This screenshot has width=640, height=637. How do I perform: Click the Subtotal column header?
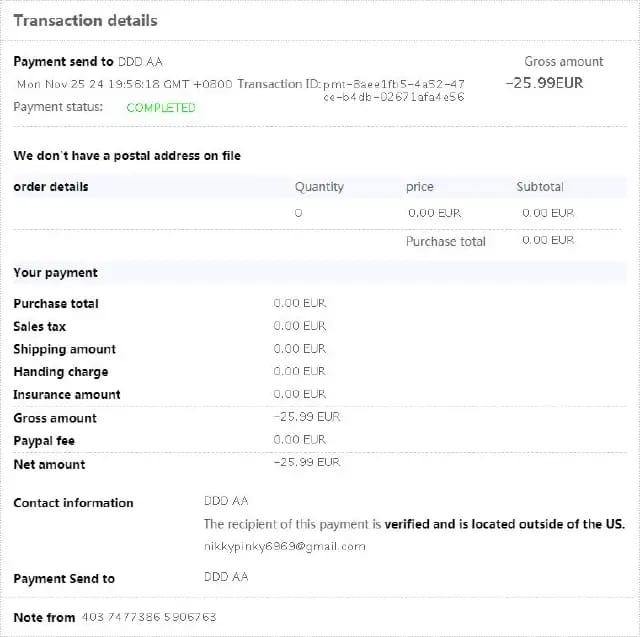pos(540,186)
